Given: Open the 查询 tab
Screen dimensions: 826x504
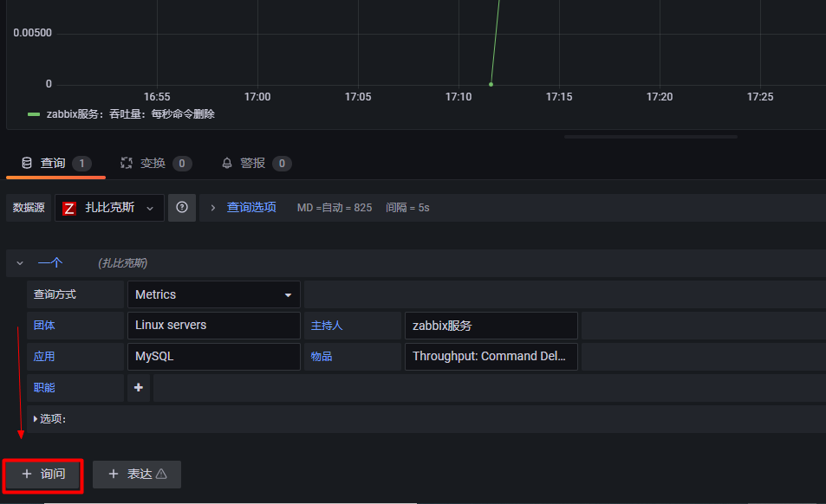Looking at the screenshot, I should pyautogui.click(x=55, y=164).
